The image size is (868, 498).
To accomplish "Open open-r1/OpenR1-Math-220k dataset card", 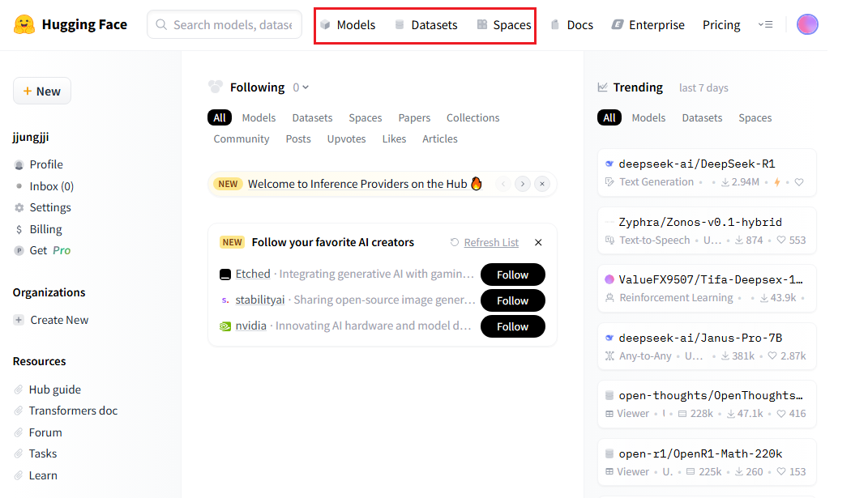I will coord(707,462).
